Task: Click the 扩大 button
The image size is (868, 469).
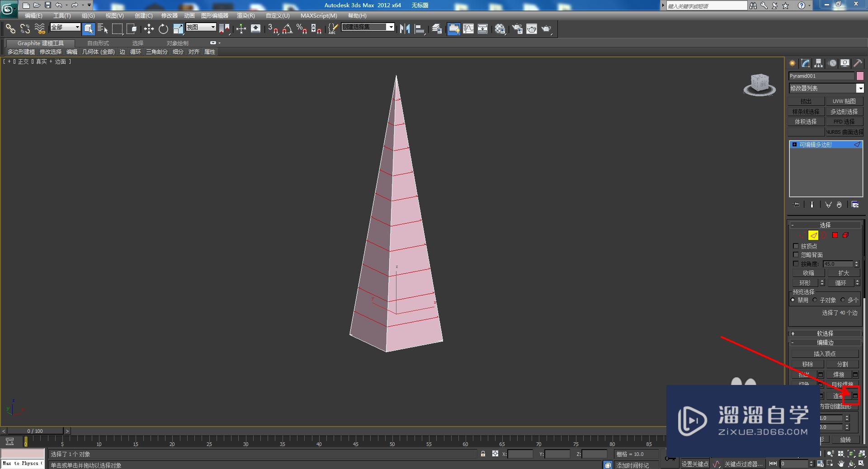Action: pos(844,273)
